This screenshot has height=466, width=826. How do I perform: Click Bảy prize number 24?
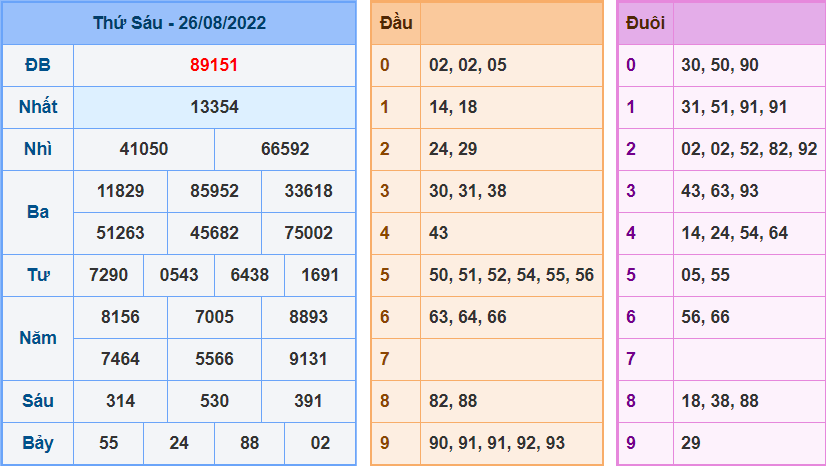tap(179, 443)
